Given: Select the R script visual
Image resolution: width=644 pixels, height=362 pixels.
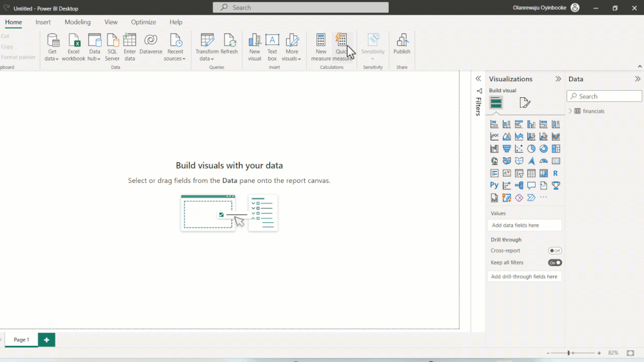Looking at the screenshot, I should [x=556, y=173].
